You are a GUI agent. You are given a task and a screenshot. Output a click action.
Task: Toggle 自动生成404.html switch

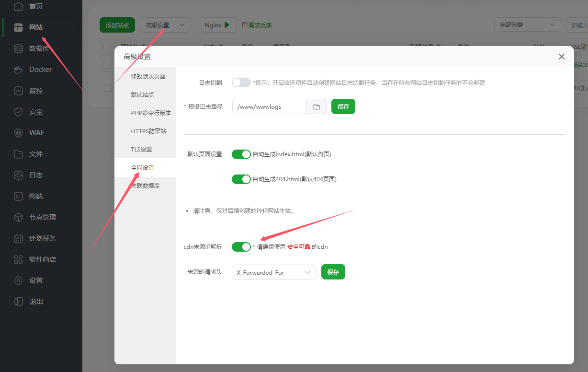(241, 179)
